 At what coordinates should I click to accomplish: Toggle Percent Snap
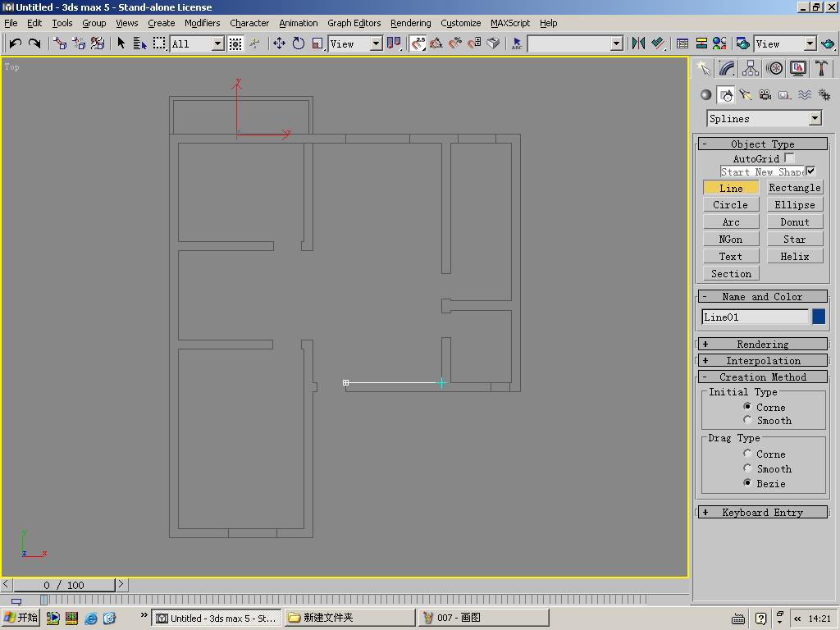(454, 43)
